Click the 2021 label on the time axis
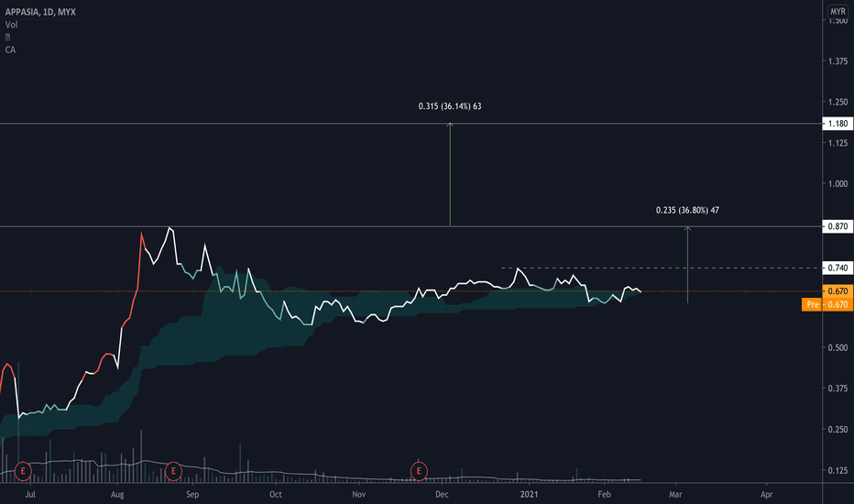 pyautogui.click(x=529, y=494)
